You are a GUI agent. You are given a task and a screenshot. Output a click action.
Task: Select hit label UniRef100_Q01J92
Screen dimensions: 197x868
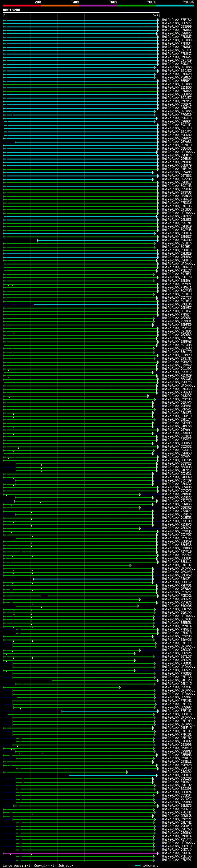pos(176,369)
